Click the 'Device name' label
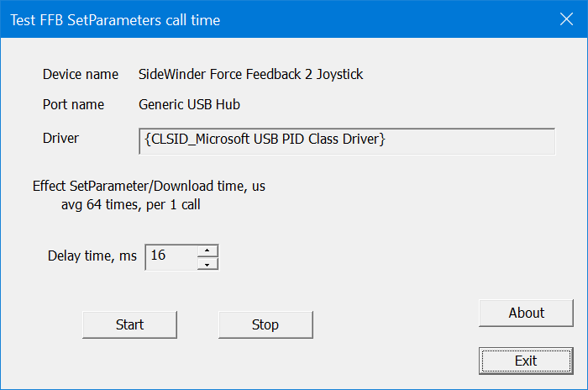 point(81,74)
